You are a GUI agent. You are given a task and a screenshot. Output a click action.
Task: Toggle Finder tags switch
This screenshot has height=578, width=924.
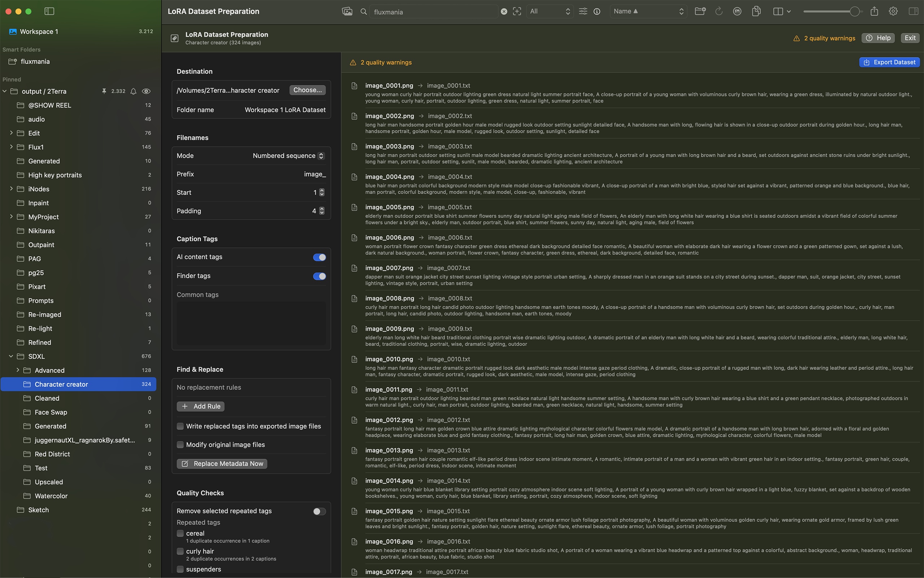click(x=319, y=276)
